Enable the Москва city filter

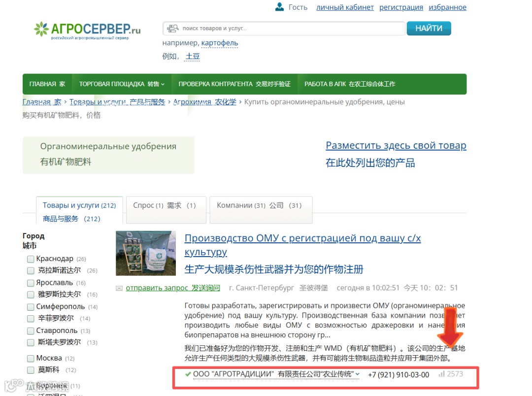click(x=31, y=359)
